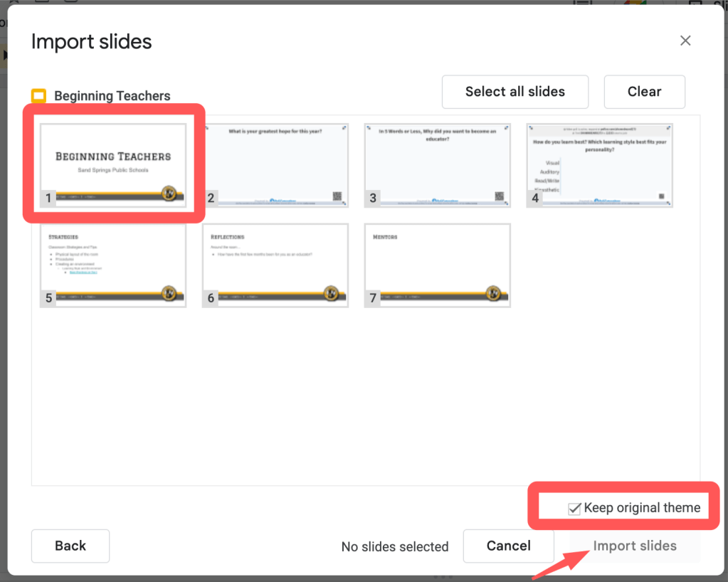Image resolution: width=728 pixels, height=582 pixels.
Task: Click the yellow Slides file icon beside Beginning Teachers
Action: click(39, 96)
